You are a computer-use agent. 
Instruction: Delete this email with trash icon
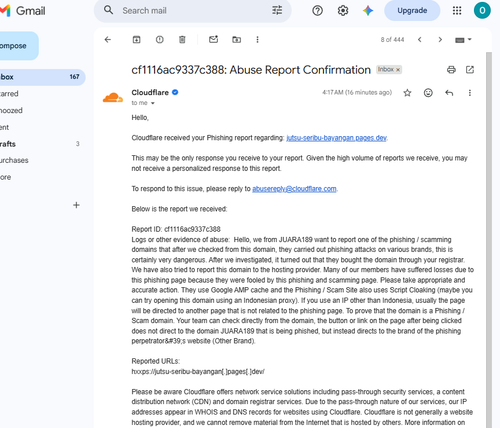tap(182, 40)
